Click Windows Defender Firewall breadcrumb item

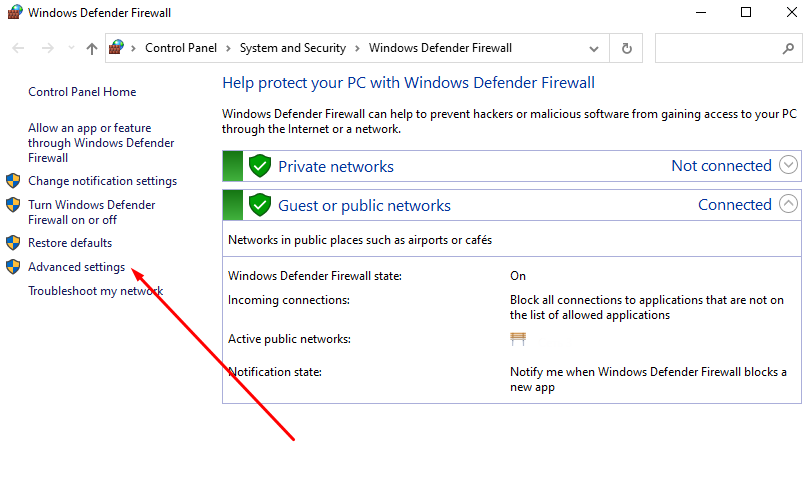(440, 48)
